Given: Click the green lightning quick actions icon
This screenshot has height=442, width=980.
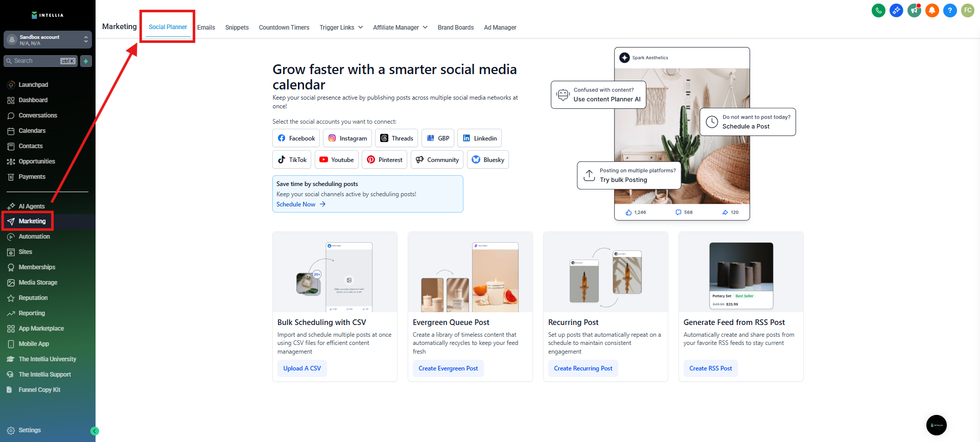Looking at the screenshot, I should pos(86,61).
